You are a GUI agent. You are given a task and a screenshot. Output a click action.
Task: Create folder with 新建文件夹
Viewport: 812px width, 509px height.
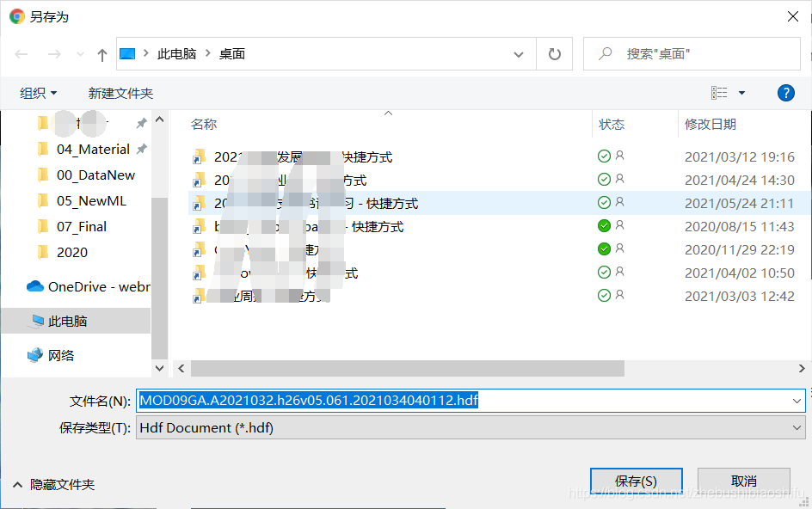click(120, 93)
